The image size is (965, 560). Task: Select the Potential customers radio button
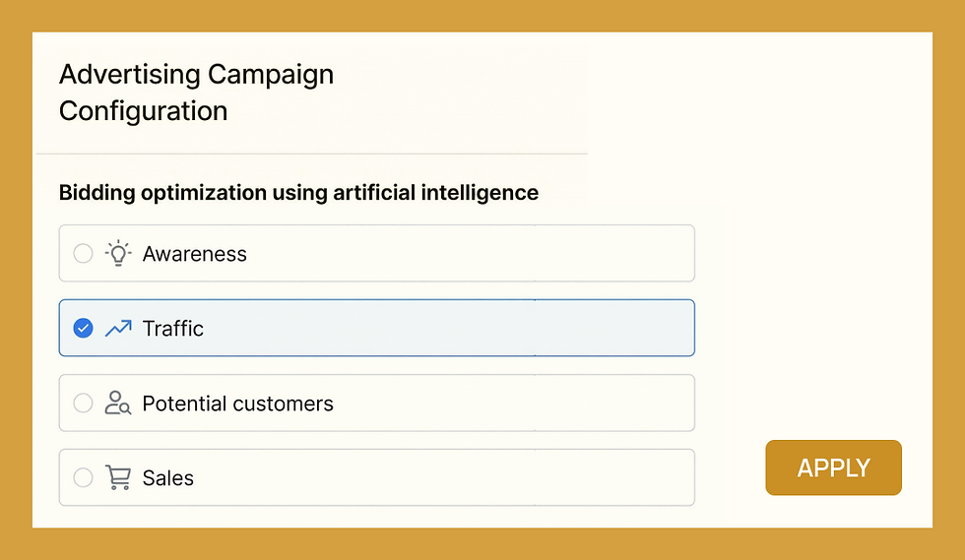point(83,404)
